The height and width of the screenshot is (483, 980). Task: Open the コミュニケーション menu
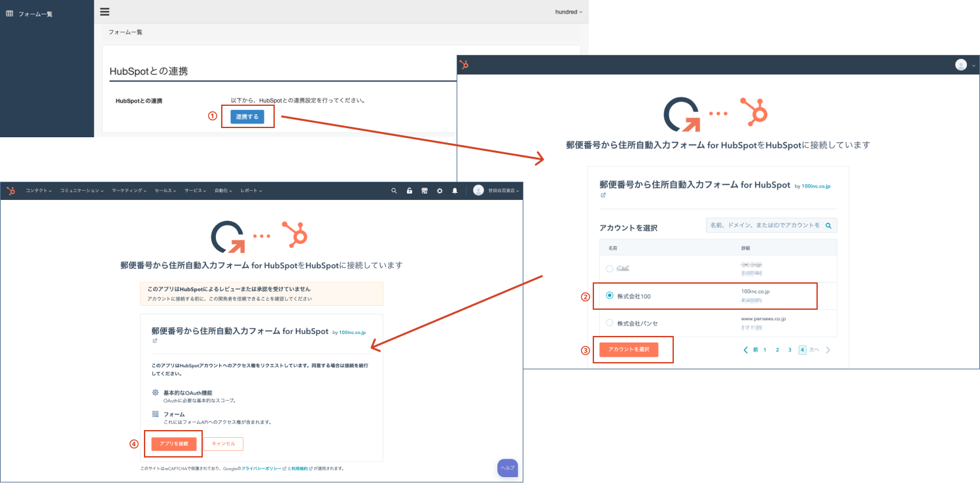click(82, 191)
